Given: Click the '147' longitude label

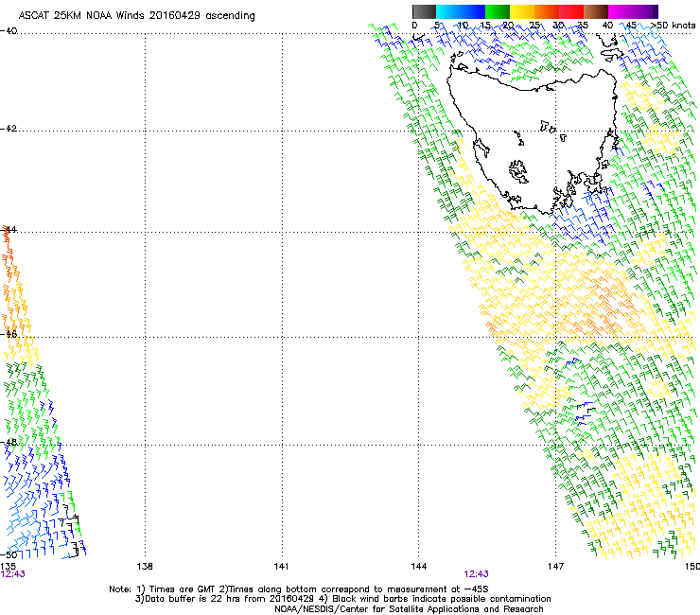Looking at the screenshot, I should click(x=556, y=567).
